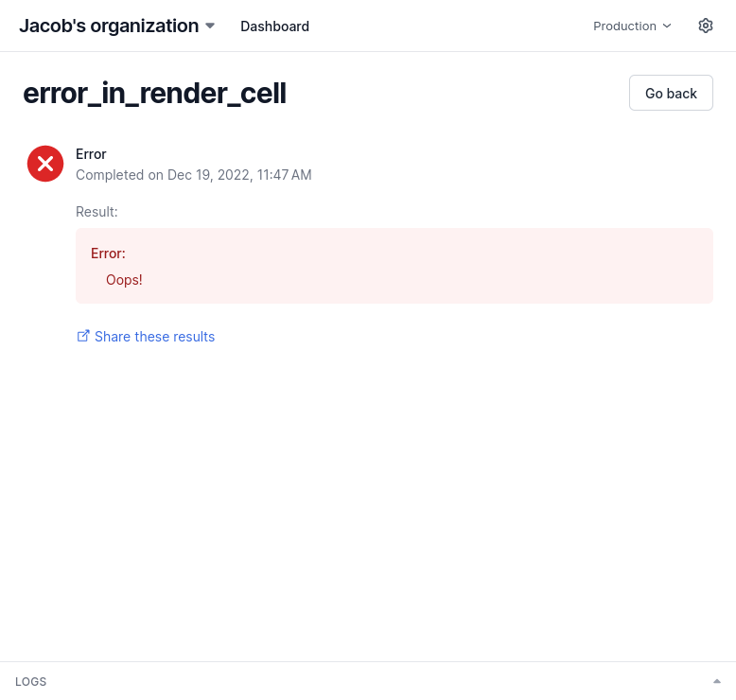Click the LOGS label in the bottom bar

click(31, 682)
